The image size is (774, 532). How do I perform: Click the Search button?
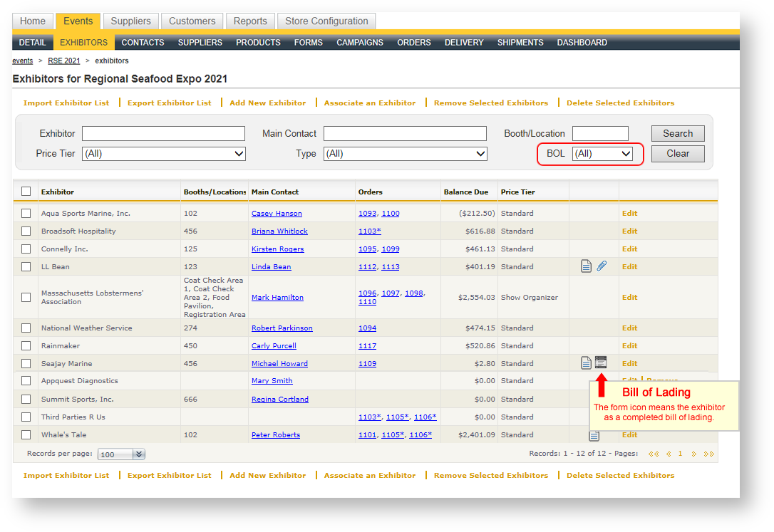[677, 133]
